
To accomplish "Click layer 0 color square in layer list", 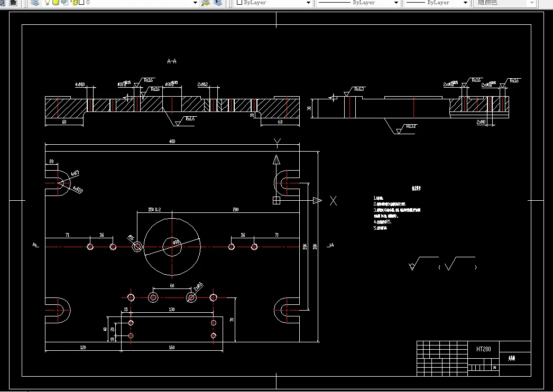I will (81, 3).
